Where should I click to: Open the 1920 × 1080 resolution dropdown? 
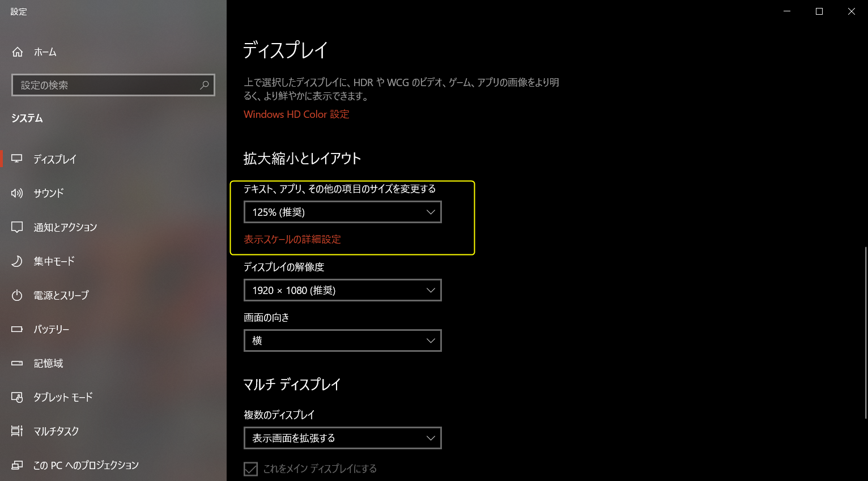(x=342, y=291)
